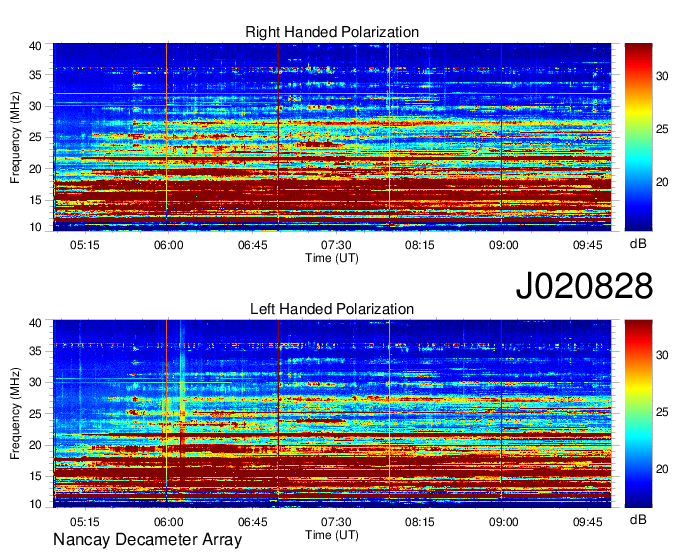Click the 25 MHz frequency tick of Left Handed plot

(x=35, y=414)
